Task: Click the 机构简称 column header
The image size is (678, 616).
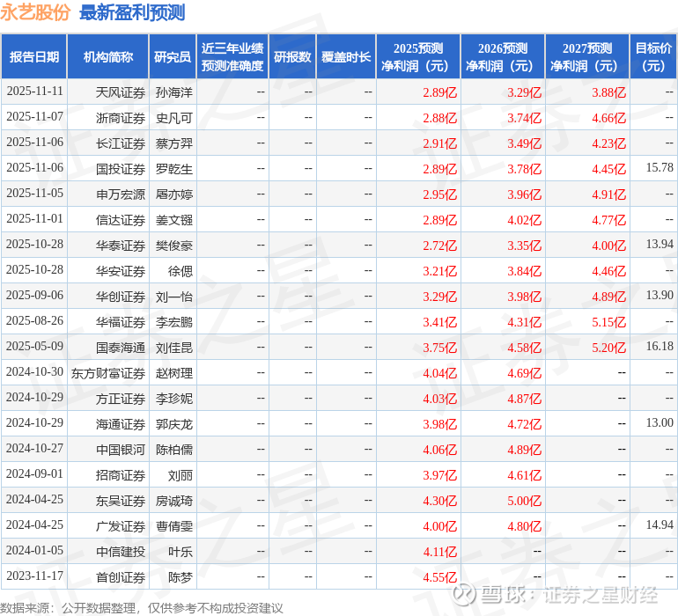Action: 108,56
